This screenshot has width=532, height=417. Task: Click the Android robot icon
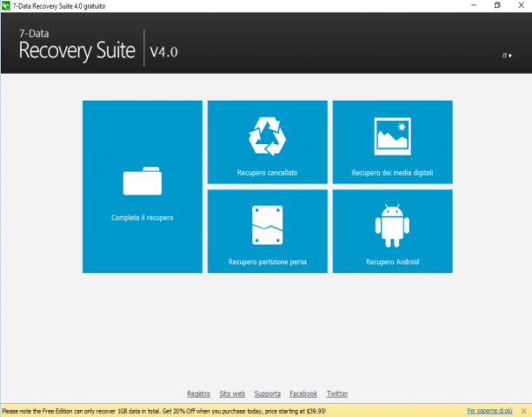pyautogui.click(x=392, y=226)
